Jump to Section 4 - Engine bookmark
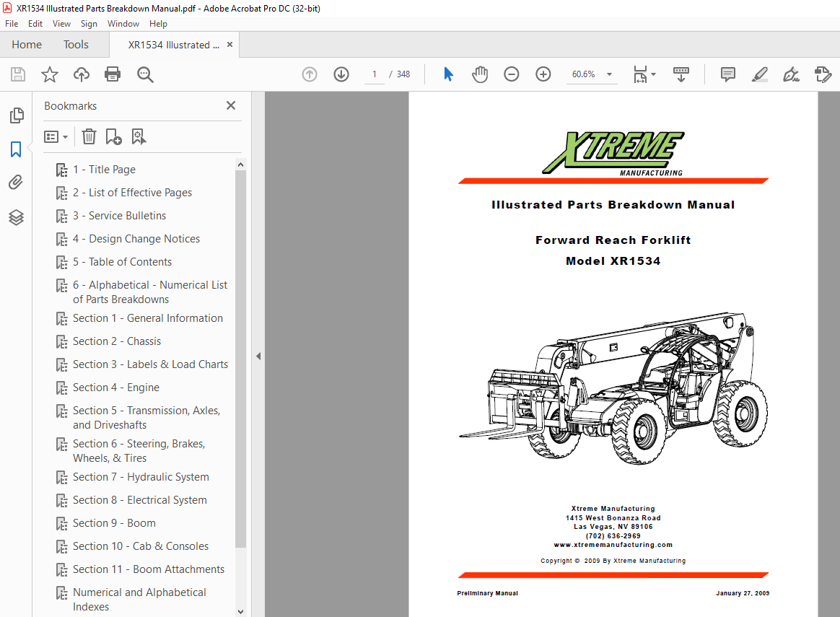 coord(116,388)
